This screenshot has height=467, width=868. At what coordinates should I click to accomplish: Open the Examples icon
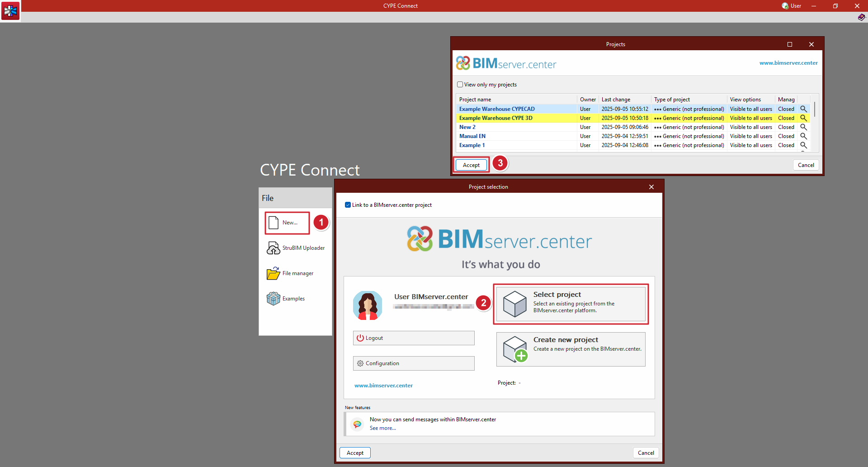(274, 299)
